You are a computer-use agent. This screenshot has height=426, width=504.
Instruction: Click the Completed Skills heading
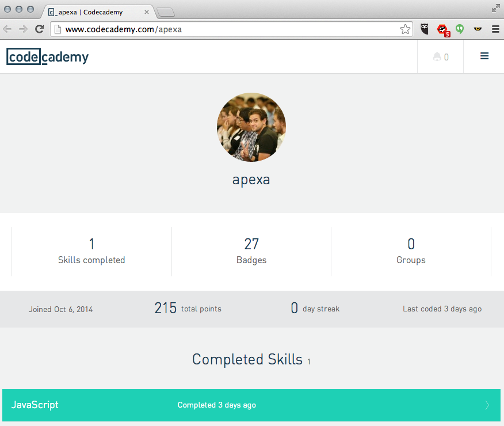[251, 359]
